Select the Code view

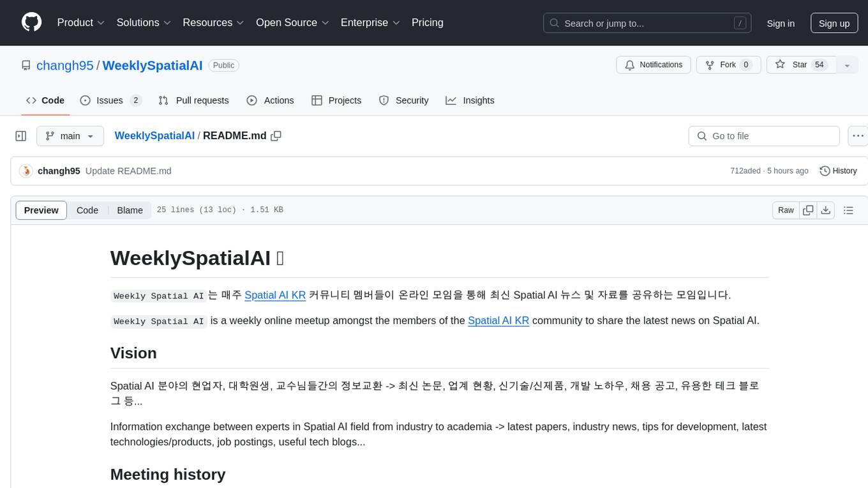point(87,210)
